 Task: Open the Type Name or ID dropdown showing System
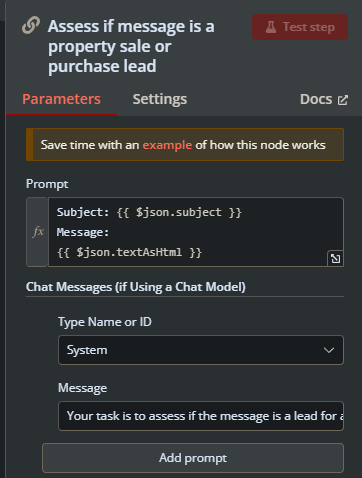point(201,350)
